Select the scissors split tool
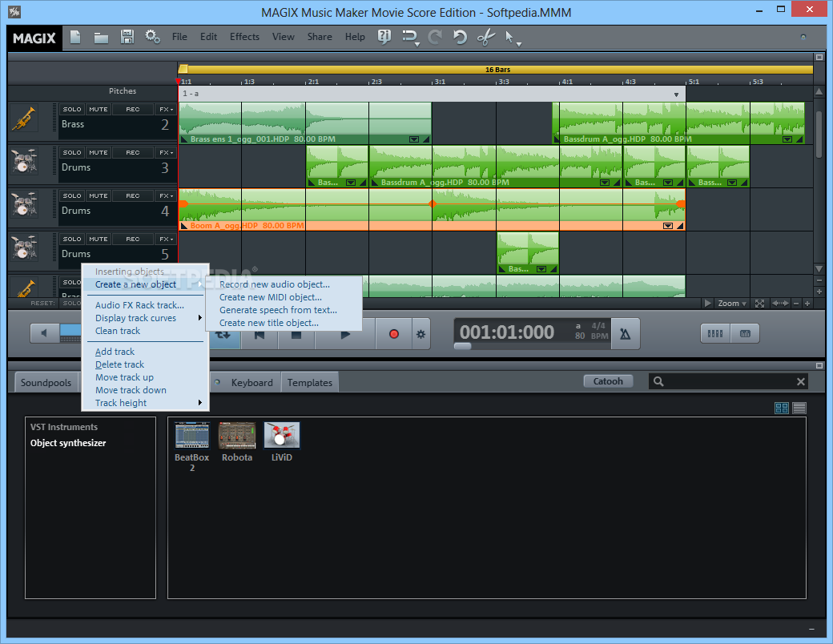This screenshot has height=644, width=833. coord(485,37)
